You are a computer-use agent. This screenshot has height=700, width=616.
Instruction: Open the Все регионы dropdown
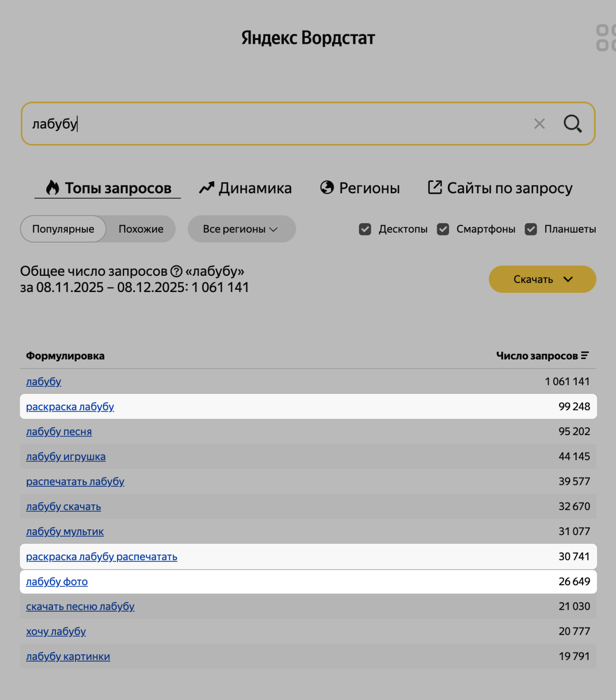click(241, 229)
